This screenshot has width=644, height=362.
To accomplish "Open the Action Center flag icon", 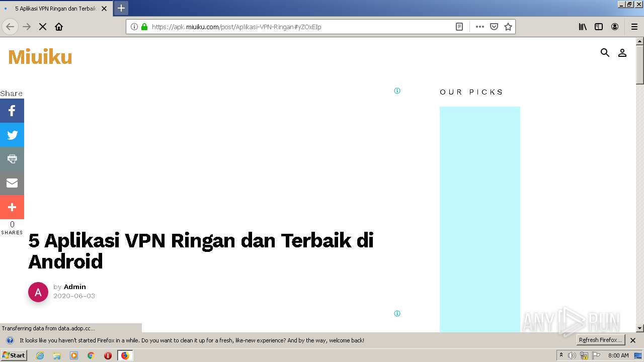I will [x=596, y=355].
